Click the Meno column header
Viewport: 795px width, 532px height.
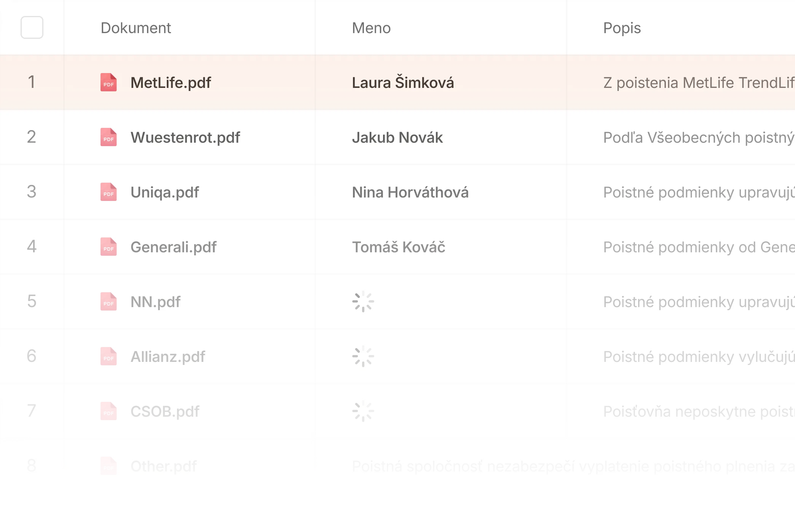click(x=371, y=28)
